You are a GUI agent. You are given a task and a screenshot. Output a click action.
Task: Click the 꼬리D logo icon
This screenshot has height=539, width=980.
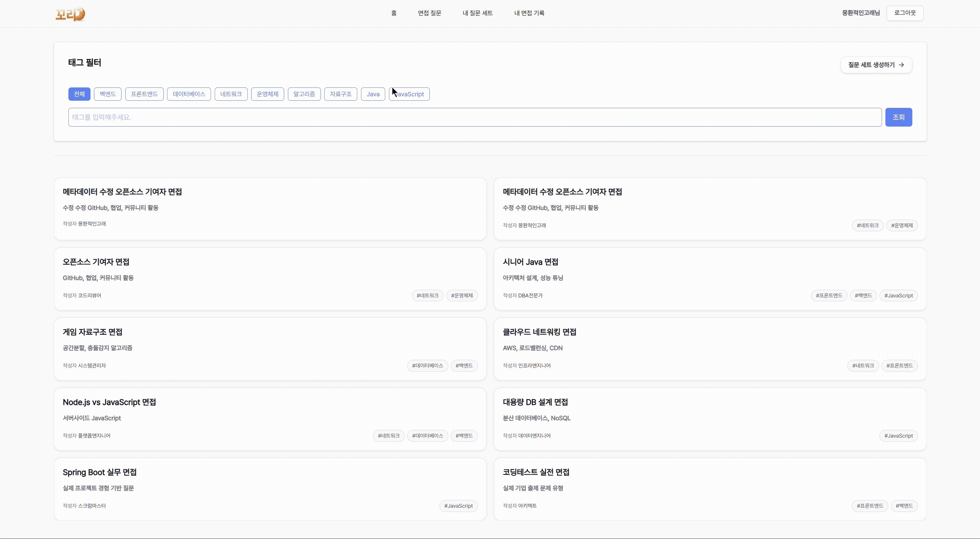click(70, 14)
